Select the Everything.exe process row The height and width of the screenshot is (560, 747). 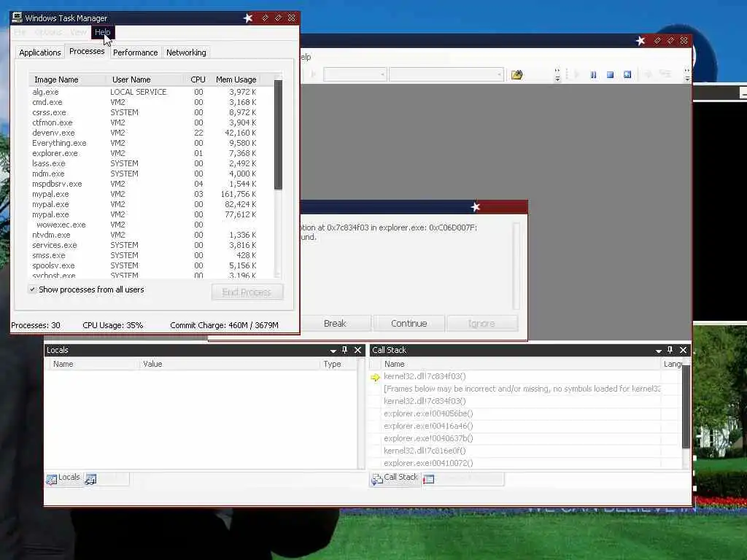pos(144,143)
